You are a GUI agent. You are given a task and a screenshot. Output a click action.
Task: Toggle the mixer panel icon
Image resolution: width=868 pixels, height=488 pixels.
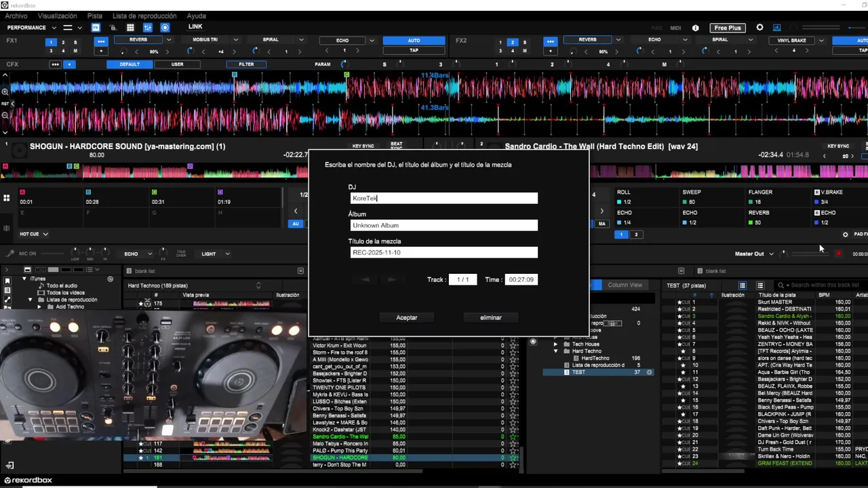(x=148, y=28)
